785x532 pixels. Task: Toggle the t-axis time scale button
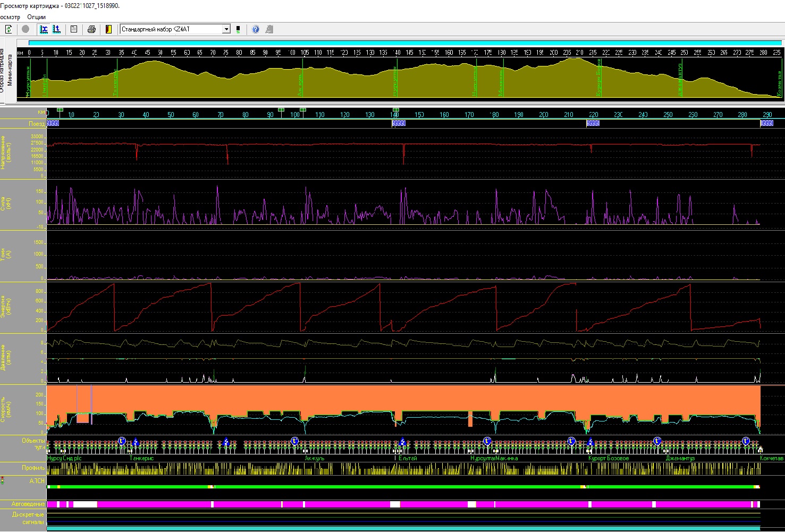56,29
